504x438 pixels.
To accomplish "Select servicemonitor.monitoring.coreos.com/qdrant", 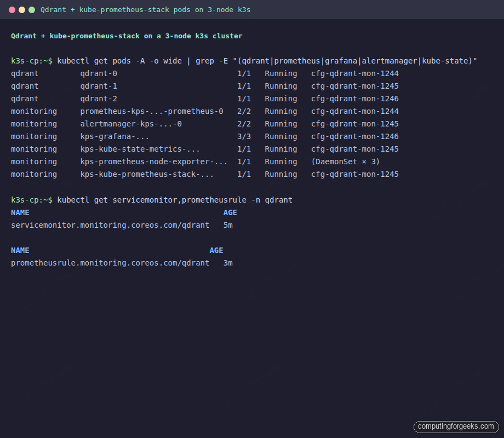I will coord(110,225).
